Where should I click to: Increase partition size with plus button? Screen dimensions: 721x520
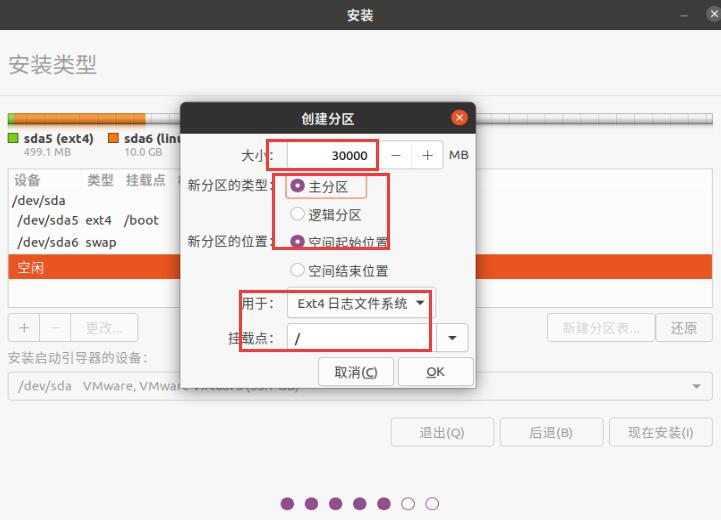[427, 155]
